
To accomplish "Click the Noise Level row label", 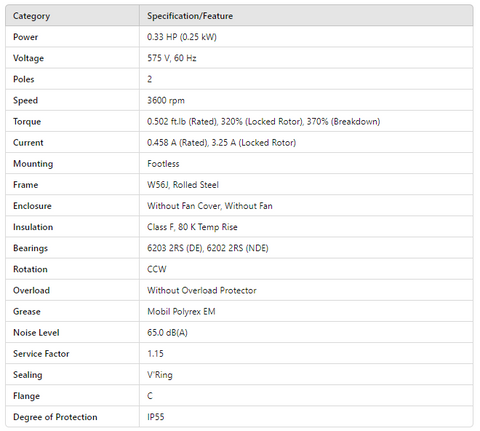I will (x=36, y=333).
